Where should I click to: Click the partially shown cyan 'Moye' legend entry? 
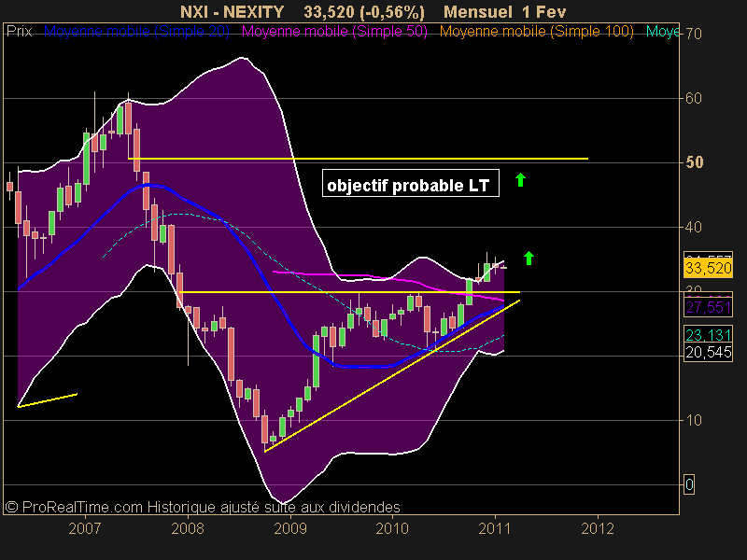(663, 32)
